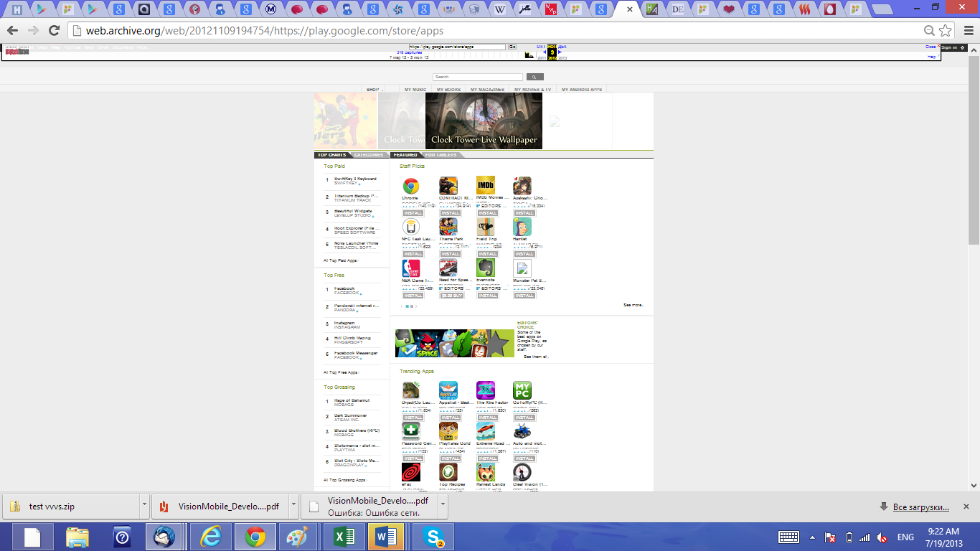The image size is (980, 551).
Task: Open the NBA Game Time app icon
Action: pyautogui.click(x=411, y=268)
